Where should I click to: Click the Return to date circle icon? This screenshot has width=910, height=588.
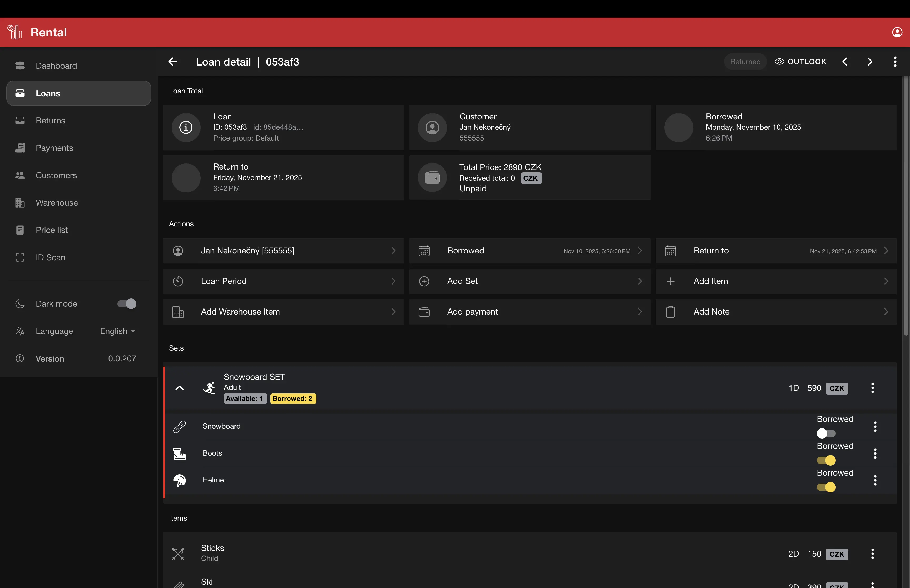(x=186, y=178)
